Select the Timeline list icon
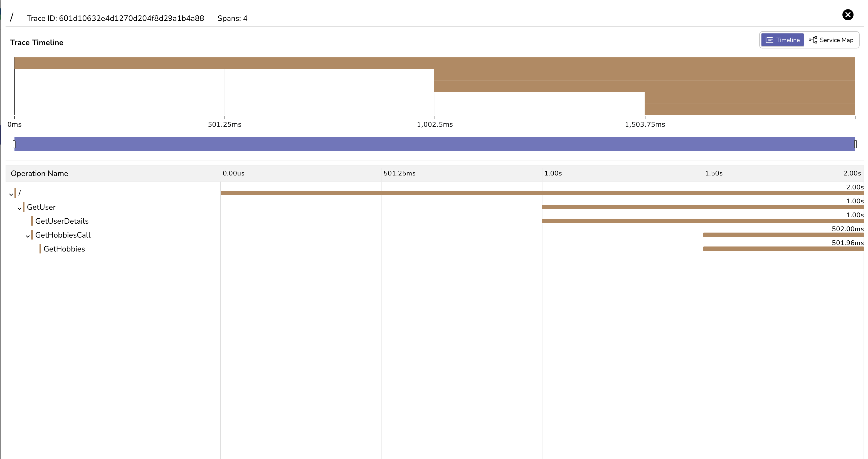The width and height of the screenshot is (868, 459). pos(769,40)
